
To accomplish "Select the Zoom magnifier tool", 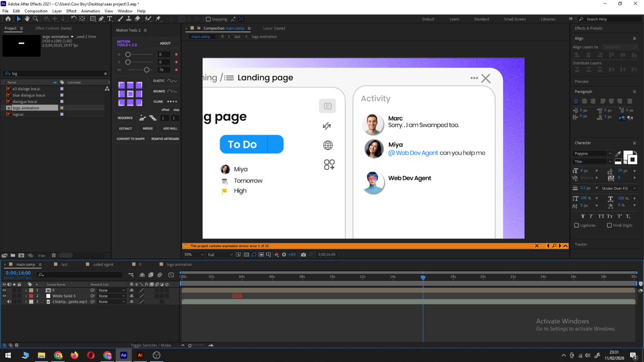I will [x=35, y=19].
